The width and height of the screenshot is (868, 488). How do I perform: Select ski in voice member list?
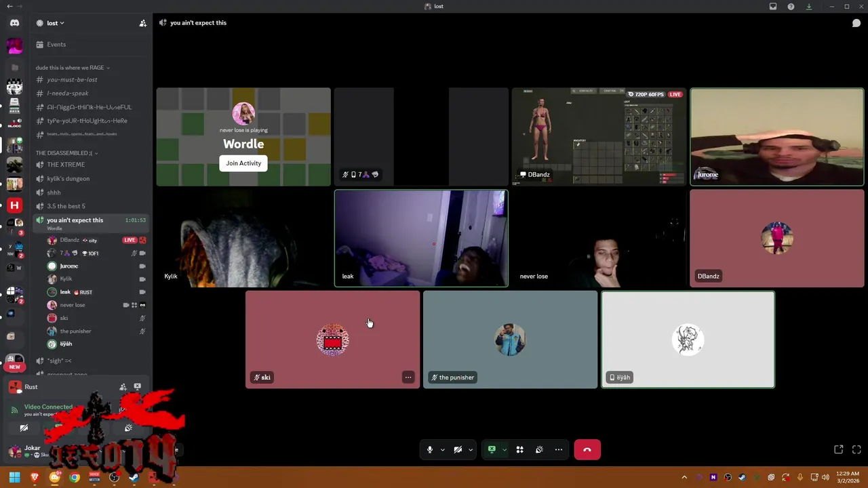pyautogui.click(x=96, y=318)
